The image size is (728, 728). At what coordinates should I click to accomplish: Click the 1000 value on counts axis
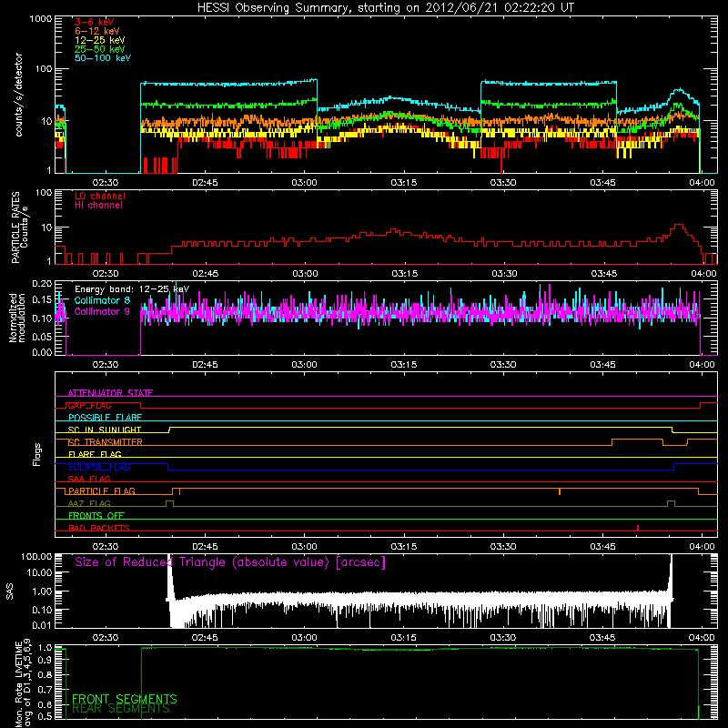[x=40, y=19]
